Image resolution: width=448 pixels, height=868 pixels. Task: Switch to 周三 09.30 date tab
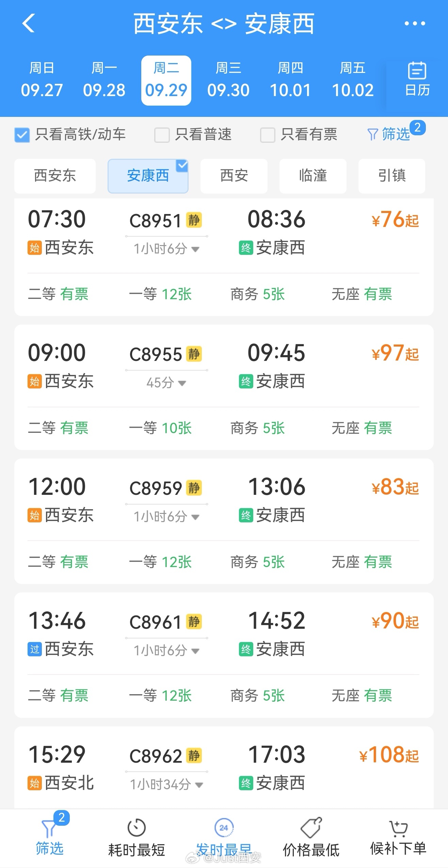pos(228,80)
